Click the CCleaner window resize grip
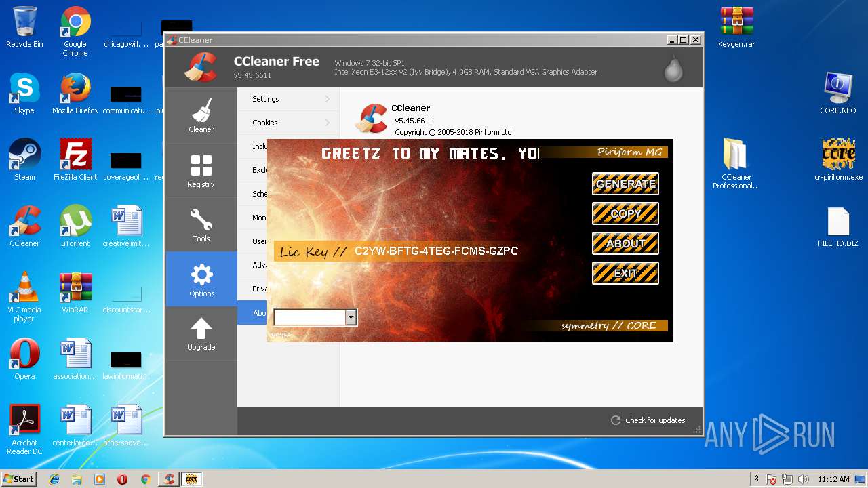Viewport: 868px width, 488px height. click(x=697, y=429)
